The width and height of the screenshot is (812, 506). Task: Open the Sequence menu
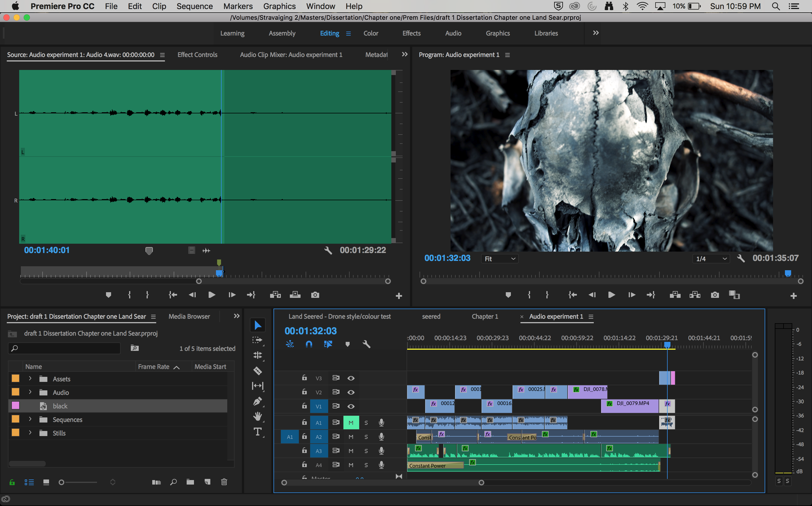194,6
